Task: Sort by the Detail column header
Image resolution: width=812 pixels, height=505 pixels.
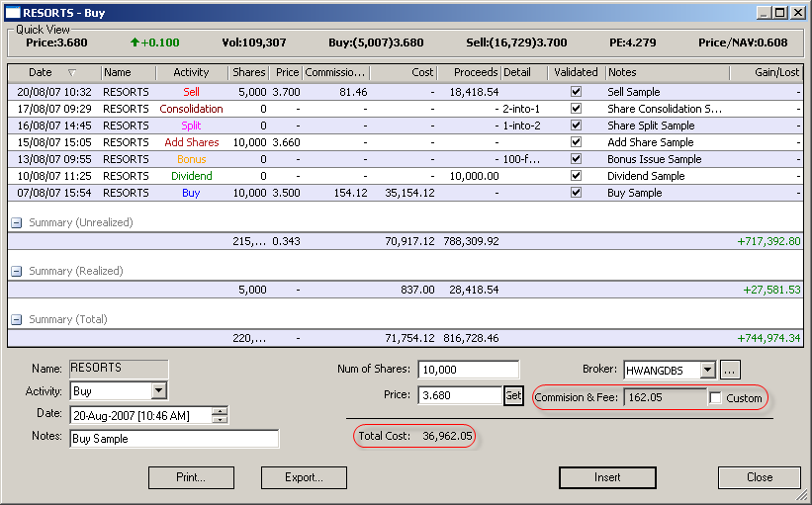Action: click(x=524, y=72)
